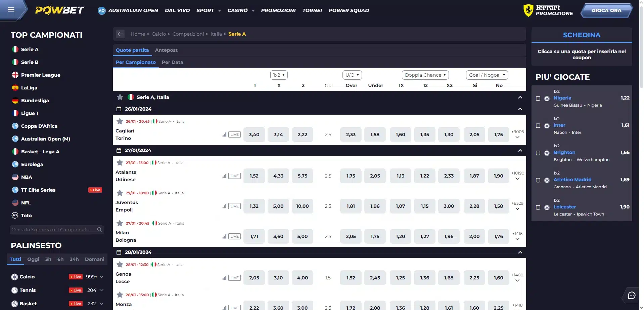Viewport: 644px width, 310px height.
Task: Select odds 10,00 for Empoli win
Action: point(303,206)
